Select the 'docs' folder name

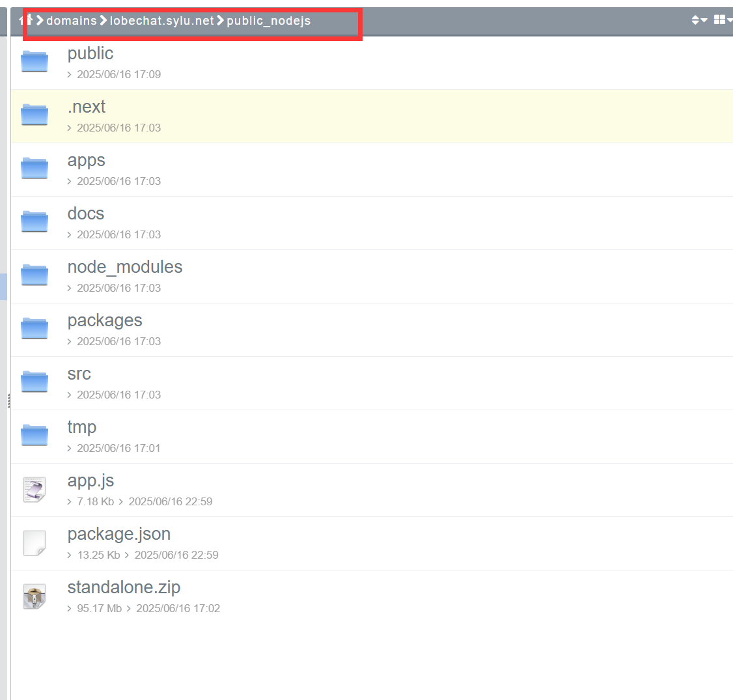[x=85, y=214]
